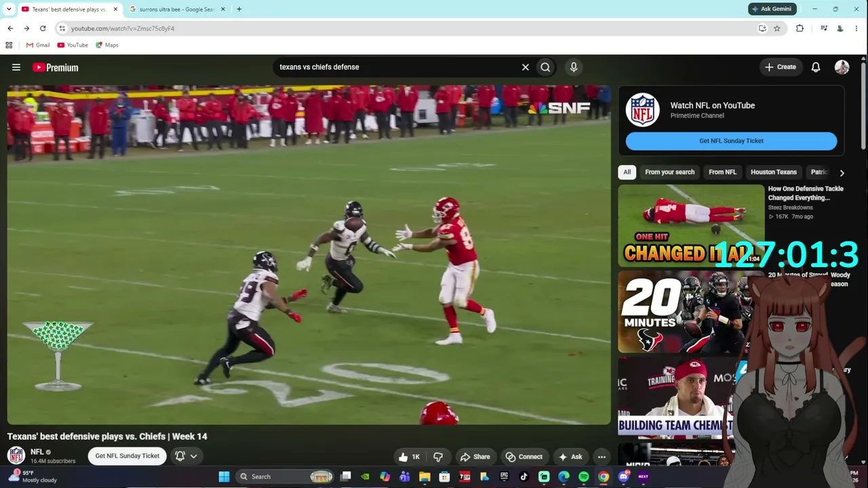The height and width of the screenshot is (488, 868).
Task: Click in the YouTube search box
Action: point(397,67)
